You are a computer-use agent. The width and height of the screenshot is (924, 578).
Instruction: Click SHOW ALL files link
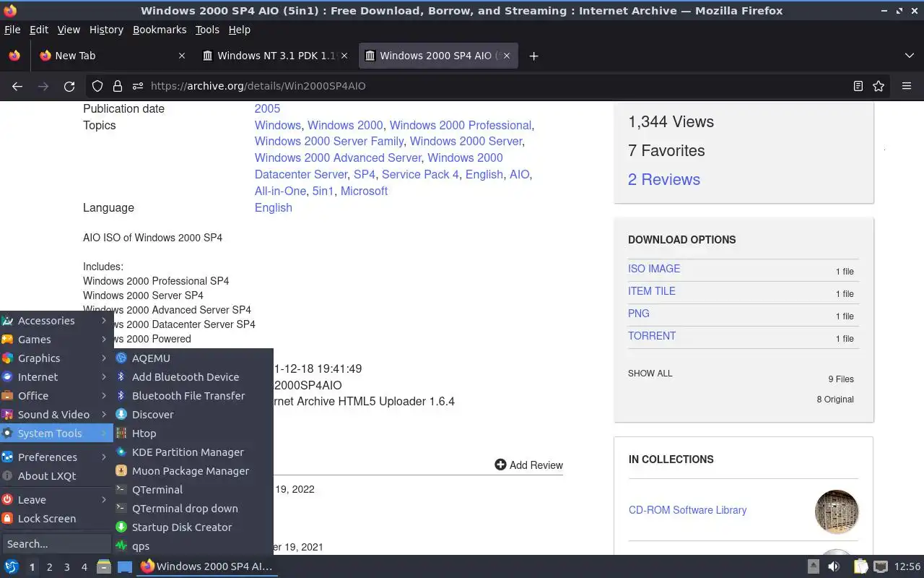(650, 374)
